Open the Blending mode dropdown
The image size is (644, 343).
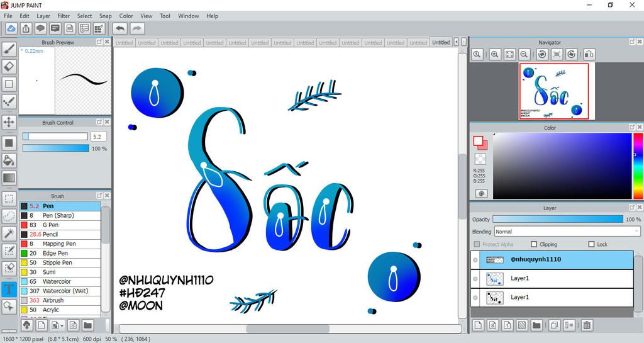click(x=567, y=232)
